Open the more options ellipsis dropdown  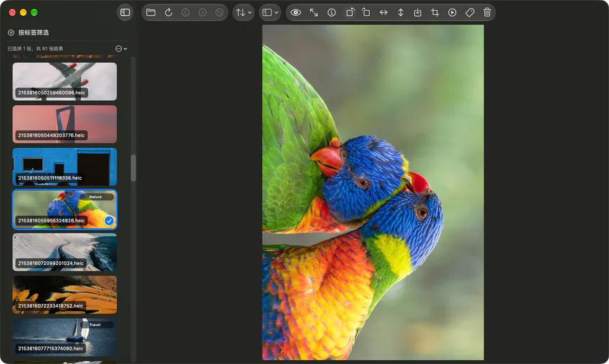click(x=121, y=48)
